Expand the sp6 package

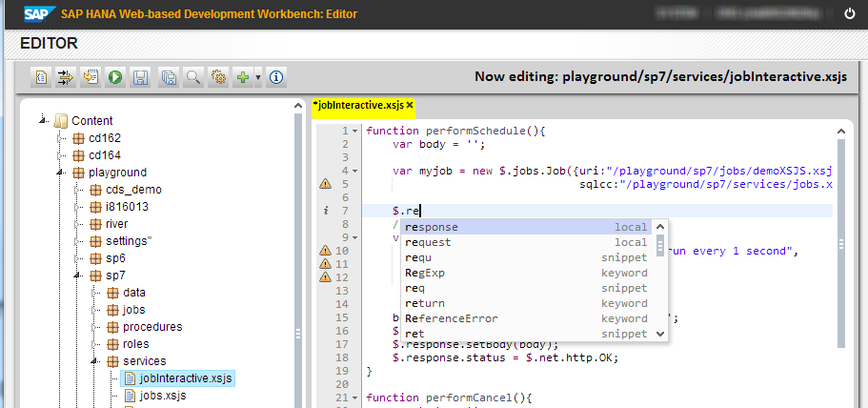point(78,258)
